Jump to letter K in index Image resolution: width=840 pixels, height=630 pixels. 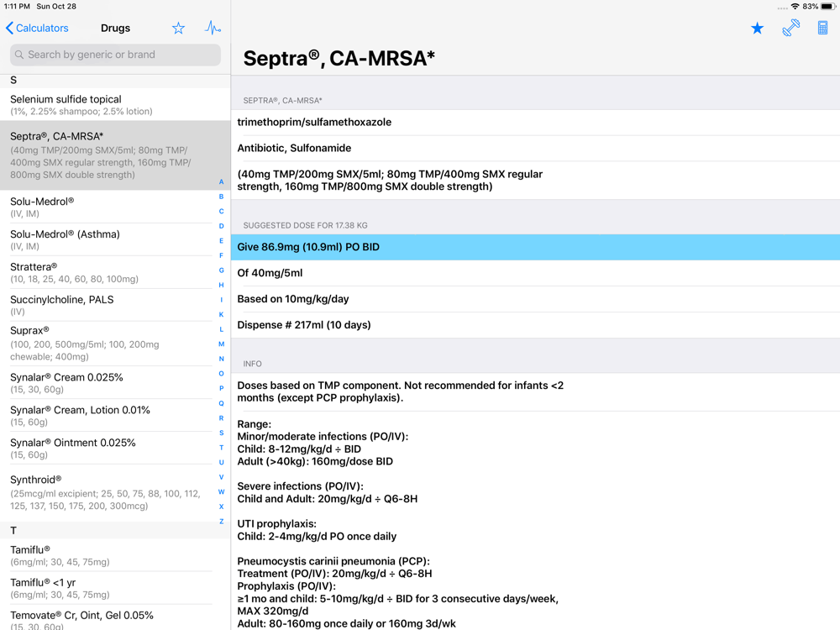coord(221,314)
